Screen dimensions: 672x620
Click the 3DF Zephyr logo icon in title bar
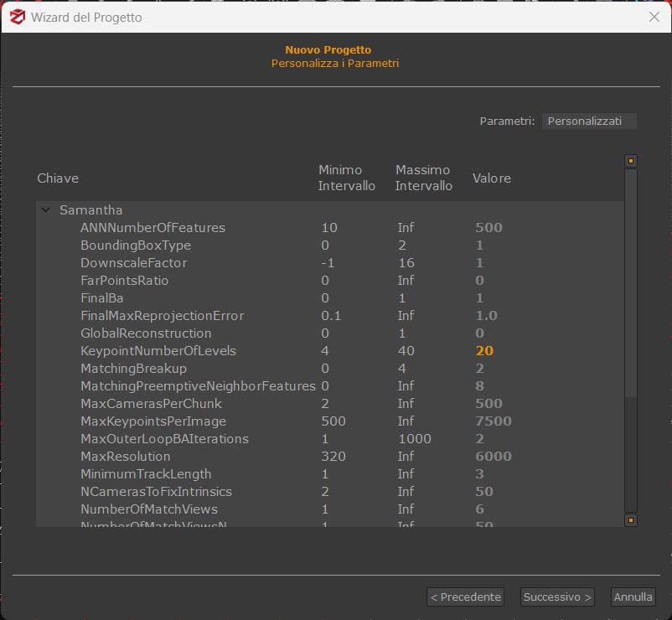18,17
